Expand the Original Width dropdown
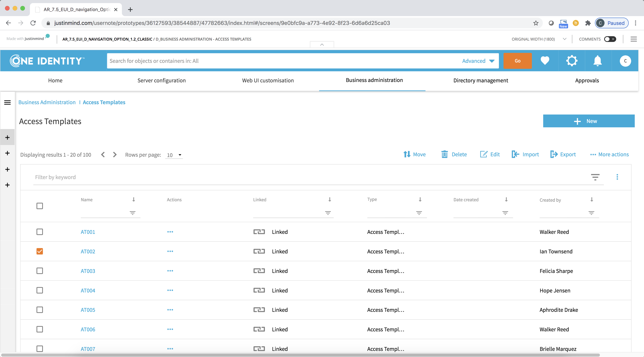This screenshot has width=644, height=357. click(x=564, y=39)
